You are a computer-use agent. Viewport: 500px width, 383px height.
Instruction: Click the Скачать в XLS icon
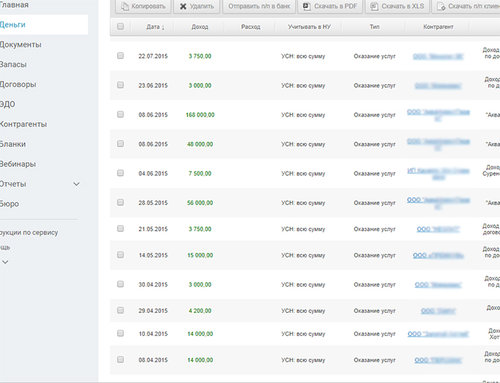374,6
